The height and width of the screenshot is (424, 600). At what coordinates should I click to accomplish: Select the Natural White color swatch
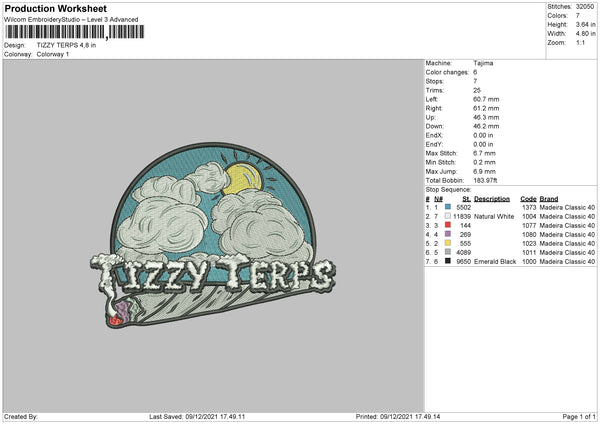448,216
